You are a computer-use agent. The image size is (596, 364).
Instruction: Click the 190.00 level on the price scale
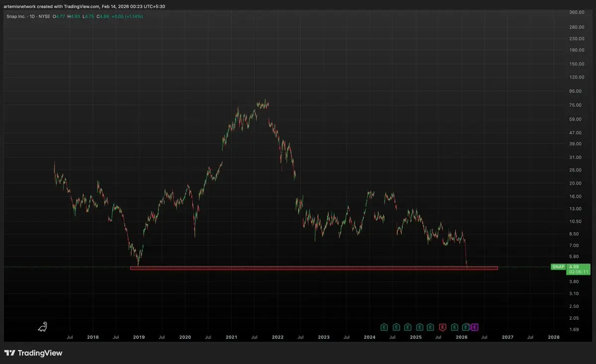click(x=577, y=50)
